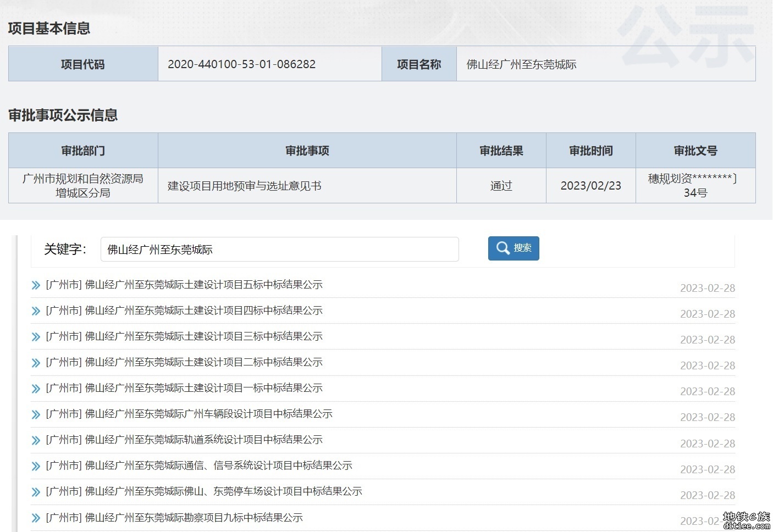The width and height of the screenshot is (773, 532).
Task: Click arrow icon beside 土建设计项目一标 row
Action: [x=36, y=389]
